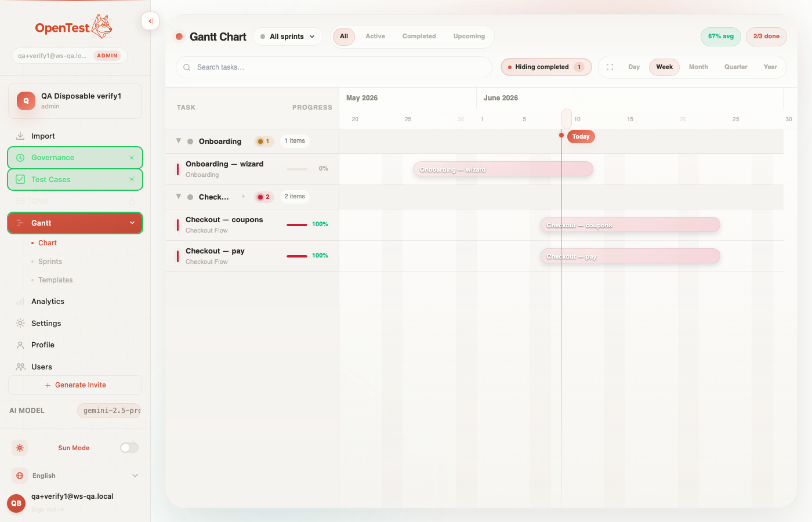Click the Check... group count badge 2
The height and width of the screenshot is (522, 812).
pyautogui.click(x=264, y=197)
